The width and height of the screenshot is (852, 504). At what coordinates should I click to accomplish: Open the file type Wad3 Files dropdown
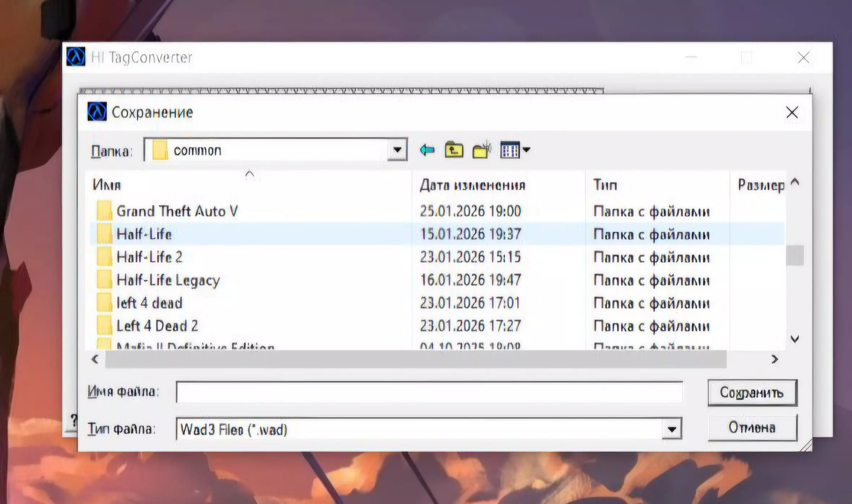(x=671, y=429)
